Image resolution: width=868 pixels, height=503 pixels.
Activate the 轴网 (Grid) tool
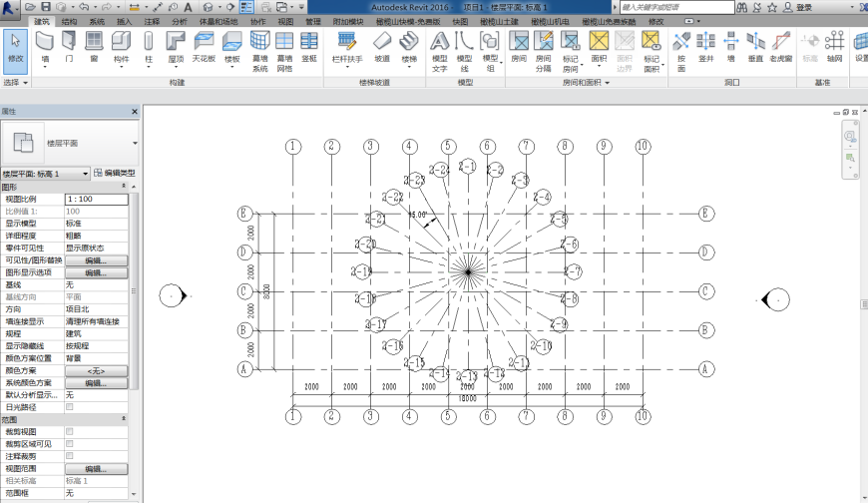(x=834, y=47)
